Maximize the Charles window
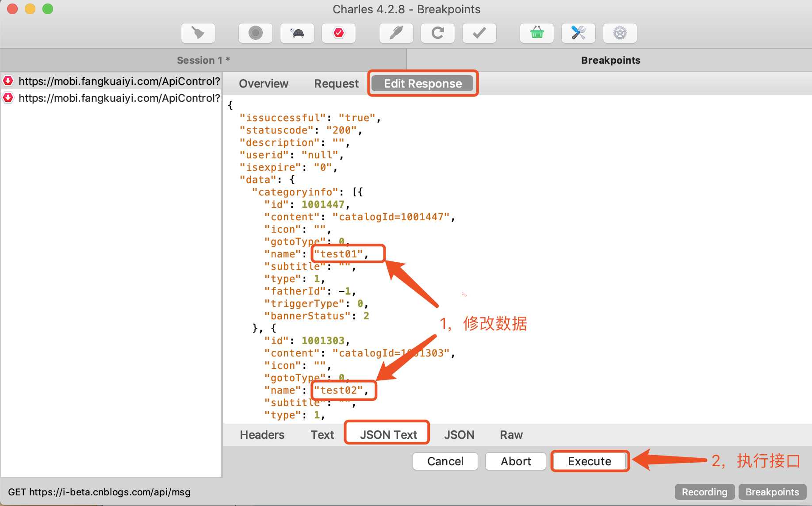Viewport: 812px width, 506px height. [x=48, y=9]
